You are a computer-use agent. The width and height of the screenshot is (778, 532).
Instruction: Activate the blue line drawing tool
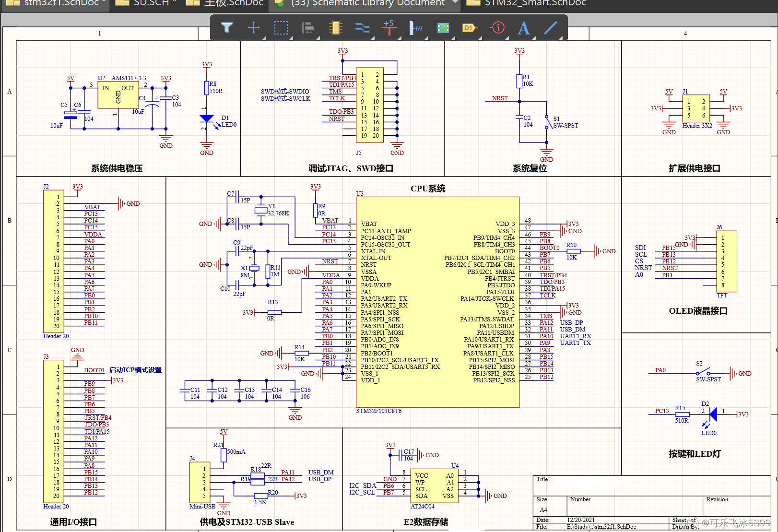click(551, 28)
